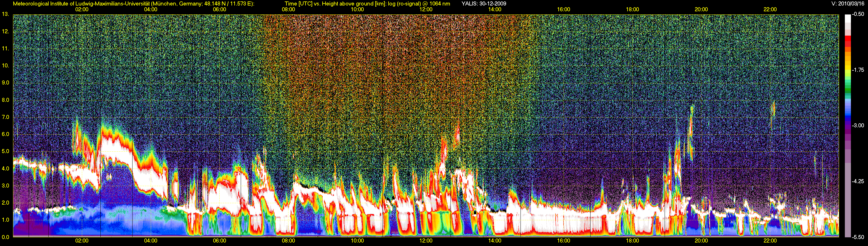Click the 18:00 label on the top time axis
Viewport: 868px width, 246px height.
(x=632, y=10)
